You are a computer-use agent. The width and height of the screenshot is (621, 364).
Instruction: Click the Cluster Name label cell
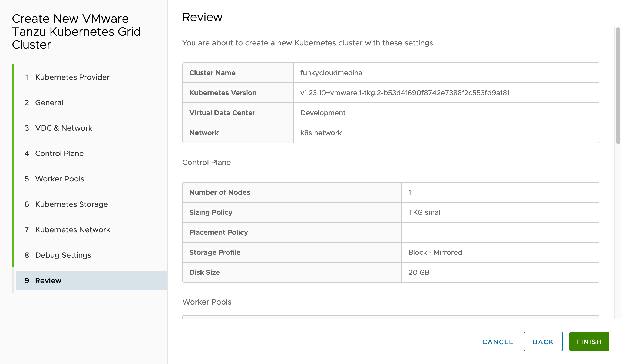point(238,73)
